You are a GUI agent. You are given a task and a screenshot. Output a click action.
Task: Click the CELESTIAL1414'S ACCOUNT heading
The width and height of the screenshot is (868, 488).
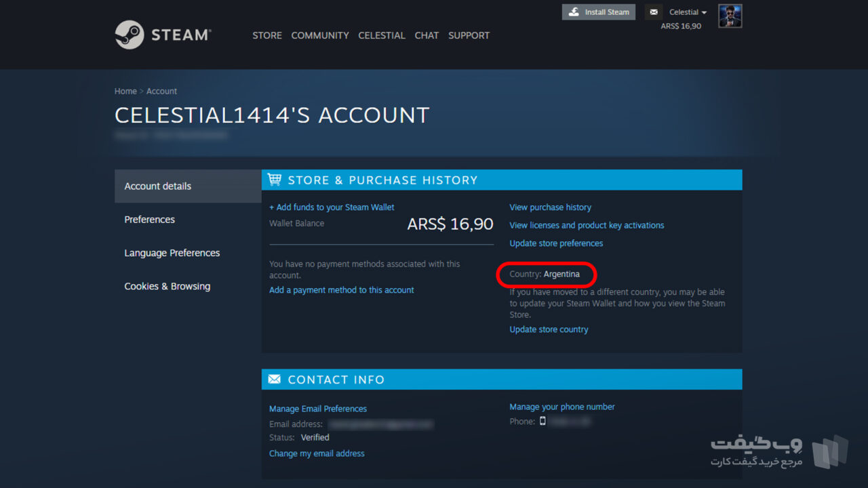[272, 115]
